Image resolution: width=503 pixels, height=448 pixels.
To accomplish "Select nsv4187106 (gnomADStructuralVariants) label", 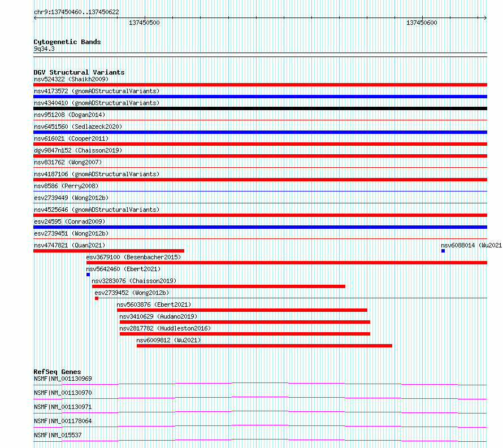I will tap(97, 174).
